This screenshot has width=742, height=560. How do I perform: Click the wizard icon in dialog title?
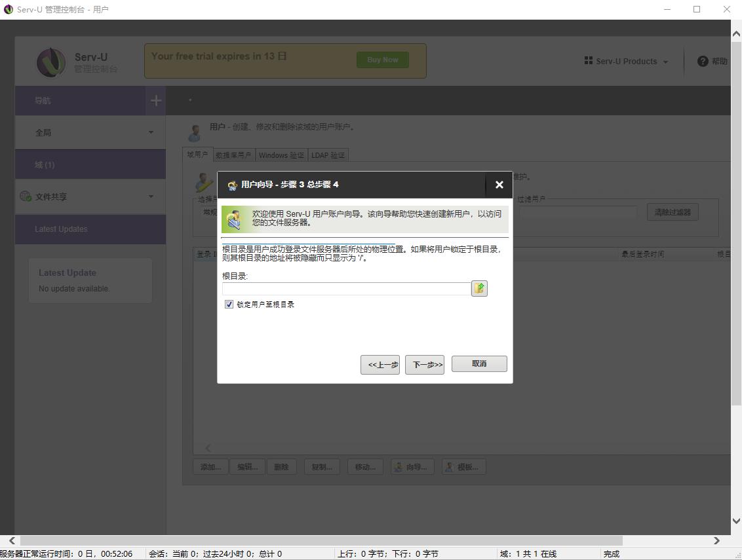click(232, 185)
